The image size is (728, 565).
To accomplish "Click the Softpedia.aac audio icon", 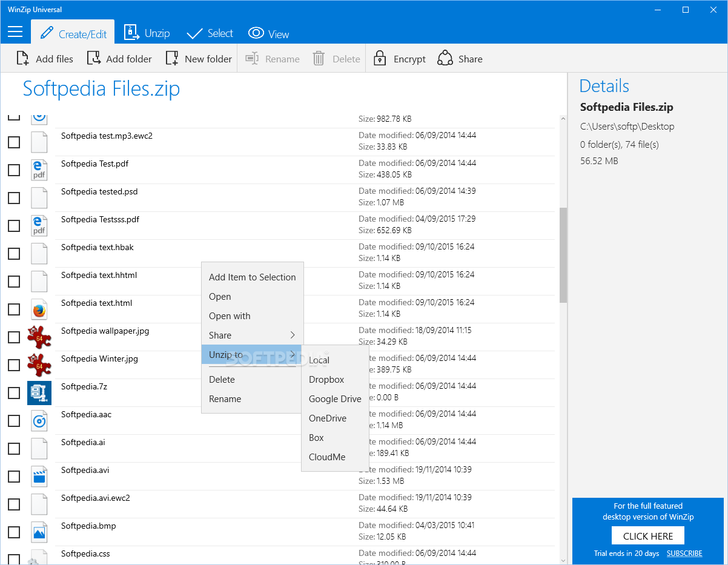I will pos(39,420).
